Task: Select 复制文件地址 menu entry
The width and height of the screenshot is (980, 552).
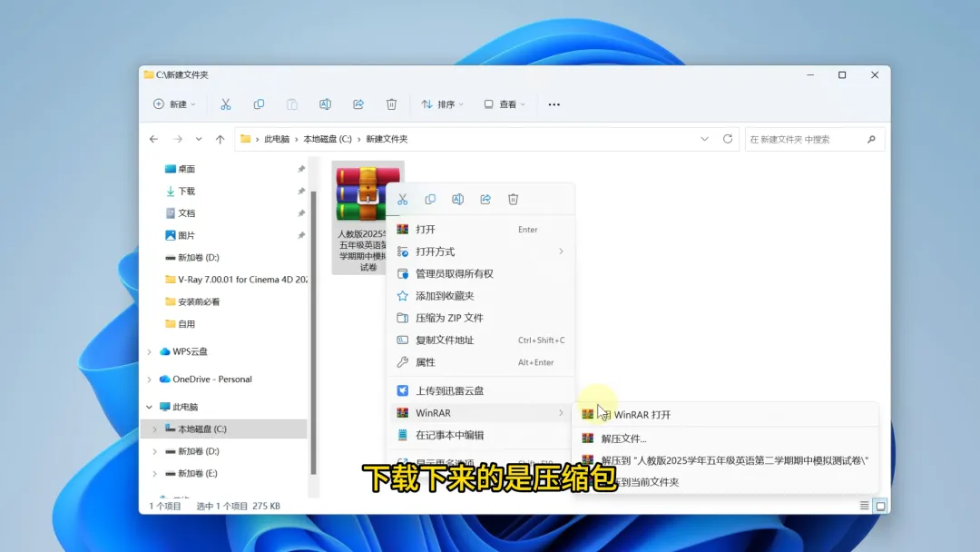Action: [x=481, y=340]
